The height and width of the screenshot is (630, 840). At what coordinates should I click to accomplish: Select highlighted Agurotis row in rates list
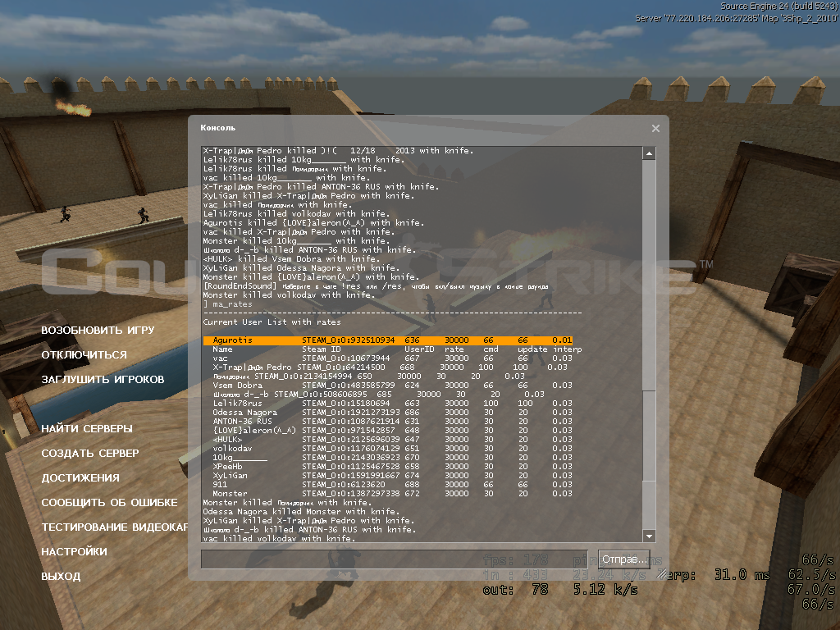point(388,340)
